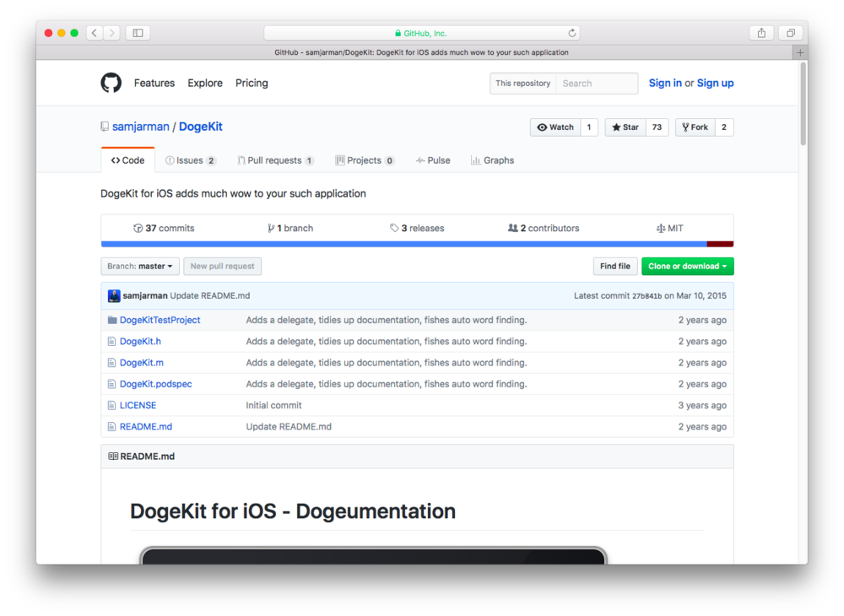Click the file icon beside DogeKit.m
The image size is (844, 616).
click(x=111, y=363)
